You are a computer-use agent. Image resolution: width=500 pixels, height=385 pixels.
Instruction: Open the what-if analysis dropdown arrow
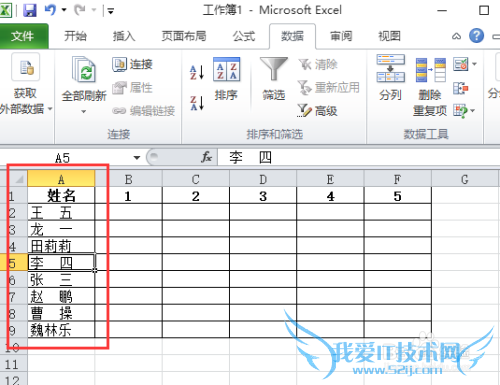(473, 111)
